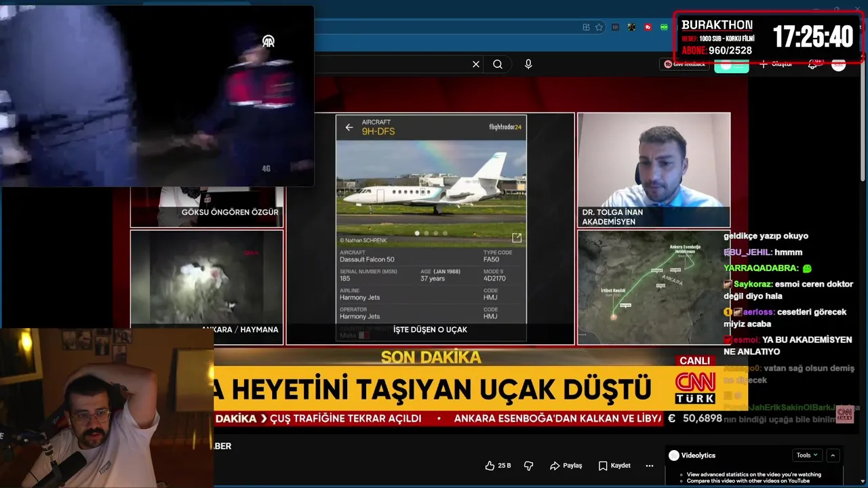Click the blurry overlay video with AA logo
The height and width of the screenshot is (488, 868).
pos(157,96)
